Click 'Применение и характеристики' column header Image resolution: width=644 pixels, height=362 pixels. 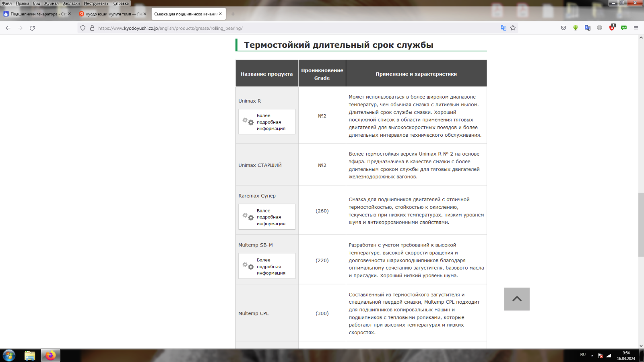(x=416, y=74)
